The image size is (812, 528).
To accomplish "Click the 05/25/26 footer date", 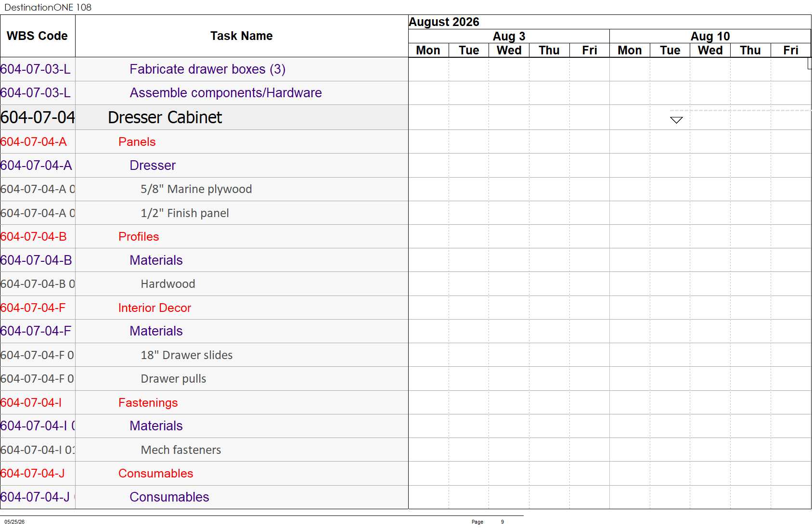I will 14,522.
